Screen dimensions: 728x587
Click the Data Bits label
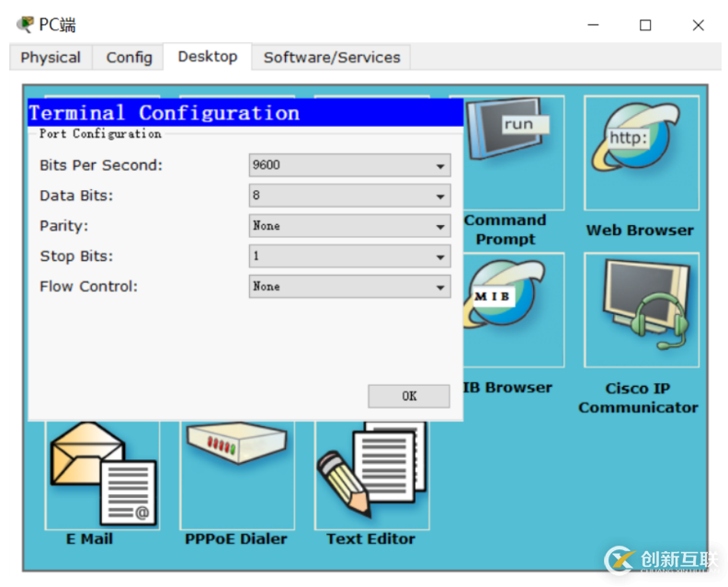pos(76,196)
